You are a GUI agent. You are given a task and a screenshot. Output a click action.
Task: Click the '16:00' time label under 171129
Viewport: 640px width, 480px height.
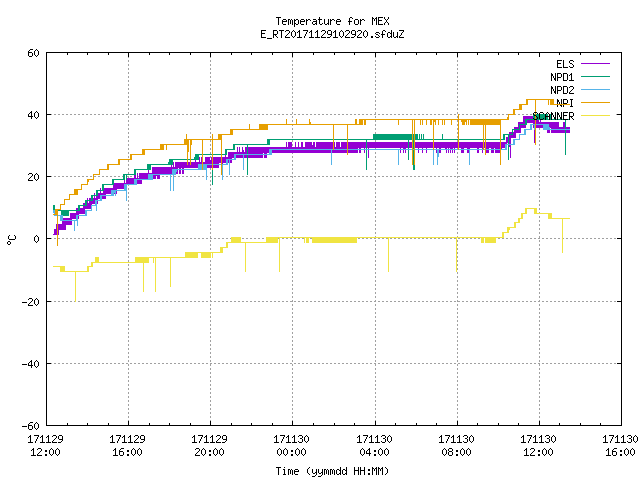pos(127,452)
